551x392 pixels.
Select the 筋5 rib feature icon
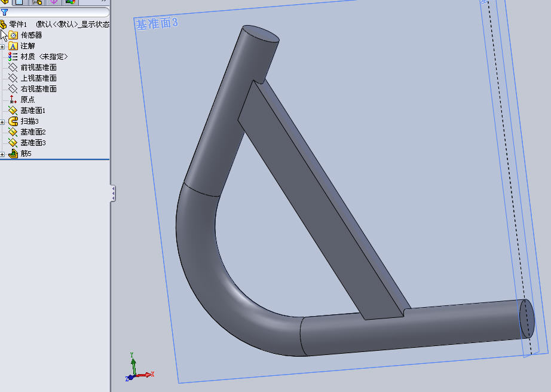[x=13, y=154]
